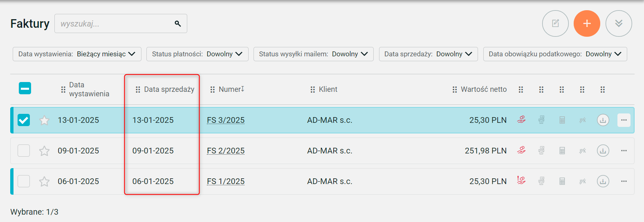The image size is (644, 222).
Task: Select checkbox for invoice dated 06-01-2025
Action: [x=24, y=181]
